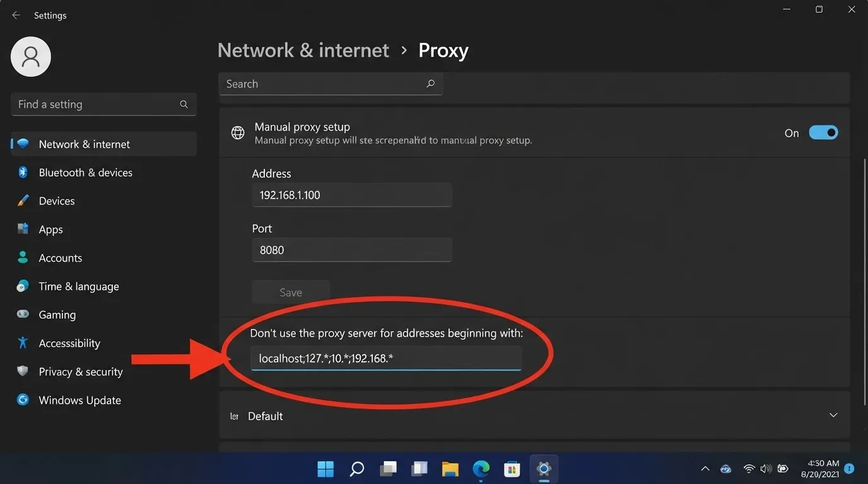Click the Wi-Fi icon in system tray

coord(749,468)
